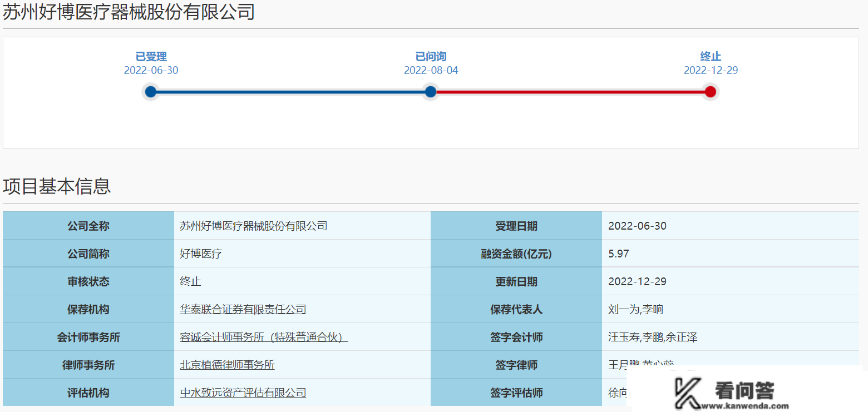Click the table value 2022-12-29 in 更新日期 row
Viewport: 868px width, 412px height.
pyautogui.click(x=637, y=281)
